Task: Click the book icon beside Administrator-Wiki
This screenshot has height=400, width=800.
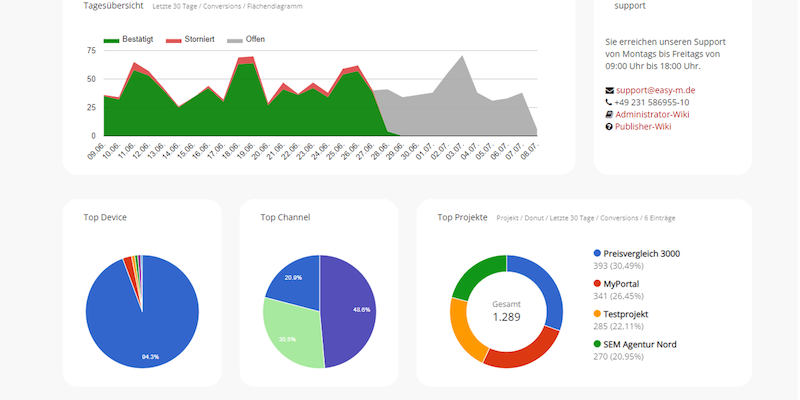Action: click(x=610, y=114)
